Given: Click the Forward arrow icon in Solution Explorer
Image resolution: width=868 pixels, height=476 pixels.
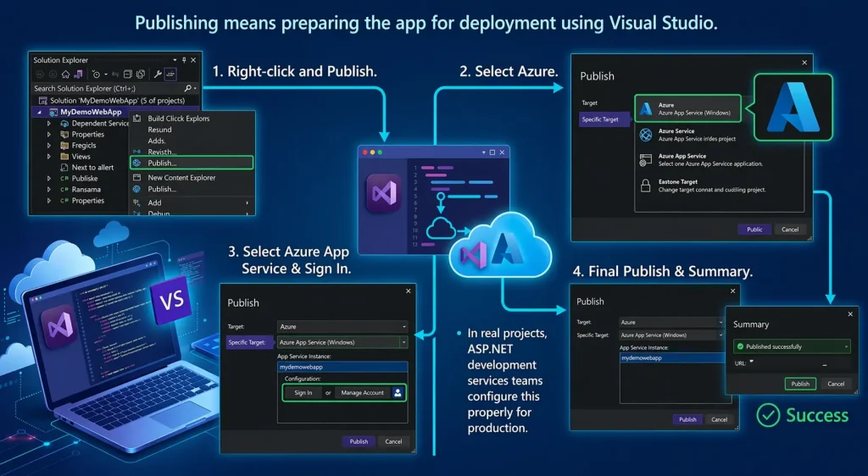Looking at the screenshot, I should pos(53,74).
